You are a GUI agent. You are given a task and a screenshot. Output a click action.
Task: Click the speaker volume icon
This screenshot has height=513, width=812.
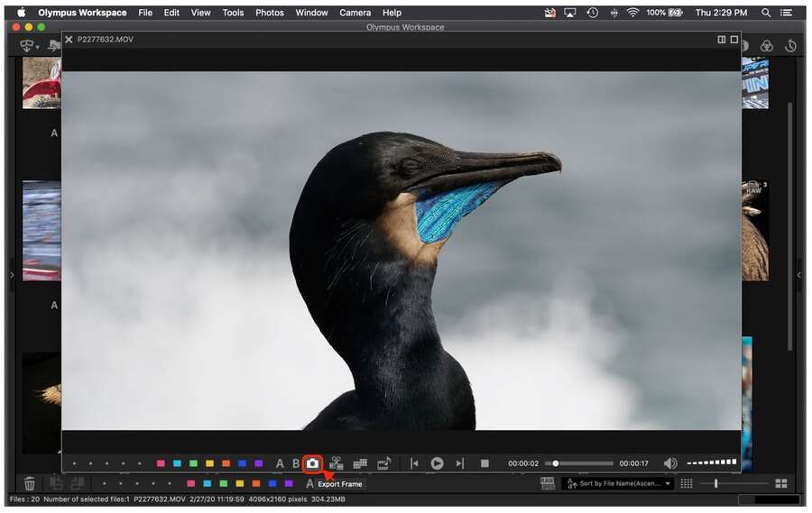pos(670,463)
